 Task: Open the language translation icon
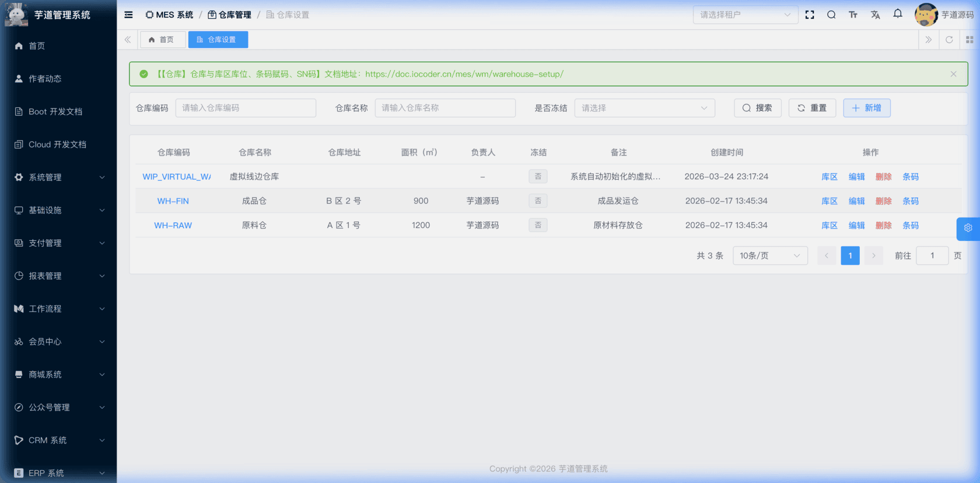tap(875, 15)
